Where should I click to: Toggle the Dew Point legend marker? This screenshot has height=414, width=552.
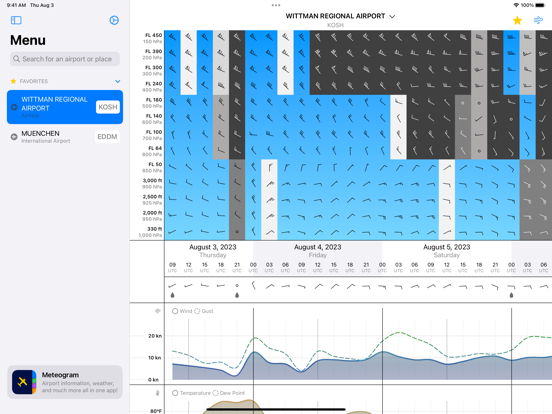click(x=215, y=393)
